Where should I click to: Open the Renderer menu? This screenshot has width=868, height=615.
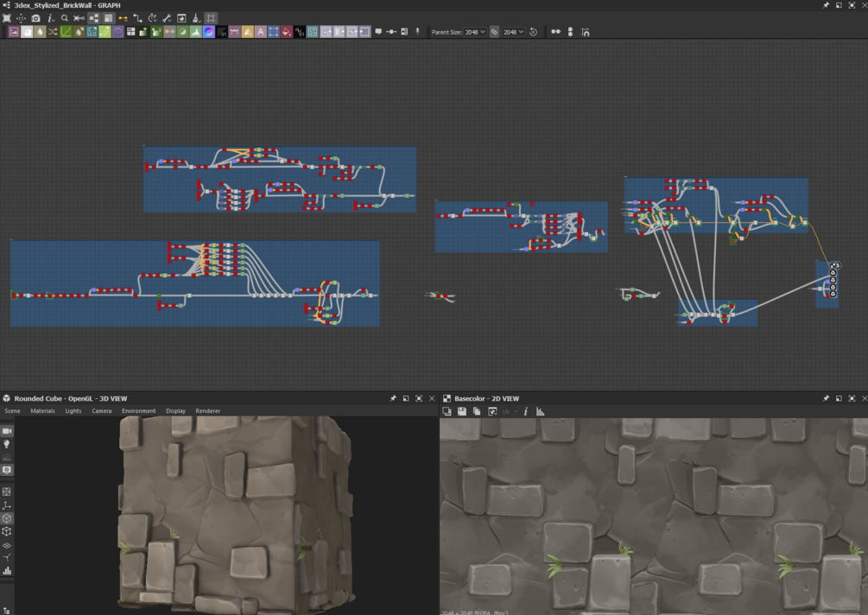pos(207,411)
